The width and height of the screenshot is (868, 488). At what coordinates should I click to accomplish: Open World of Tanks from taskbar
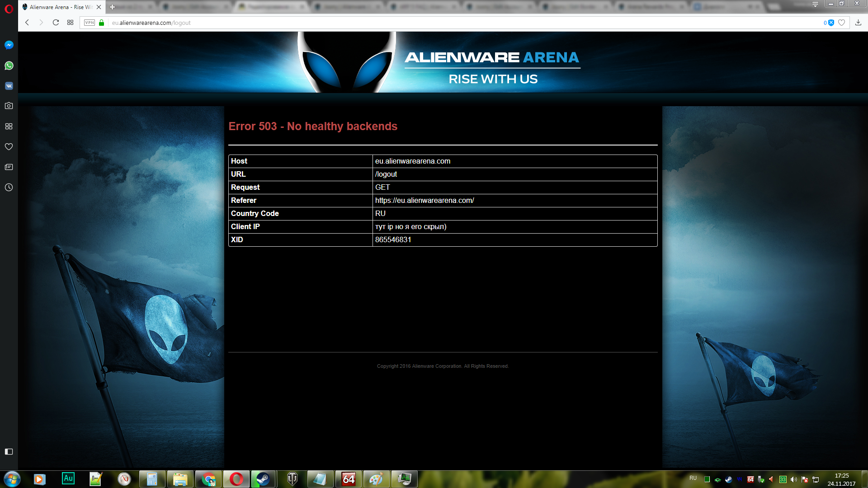[x=292, y=479]
